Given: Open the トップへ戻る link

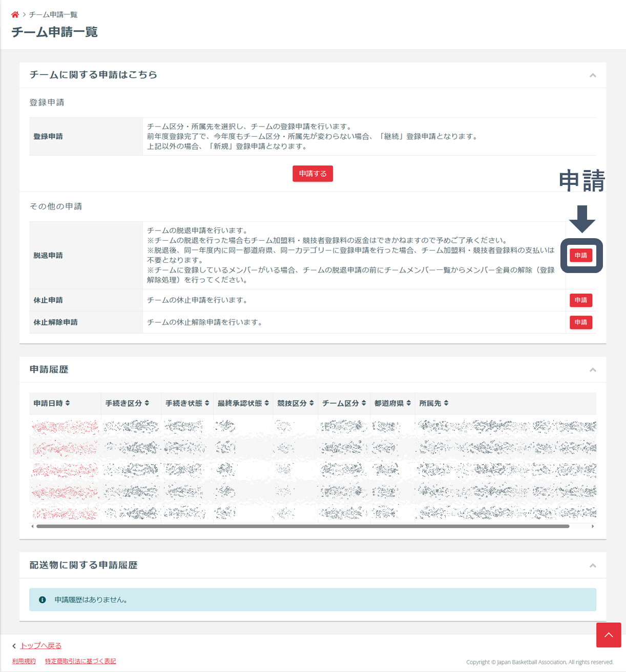Looking at the screenshot, I should [40, 646].
